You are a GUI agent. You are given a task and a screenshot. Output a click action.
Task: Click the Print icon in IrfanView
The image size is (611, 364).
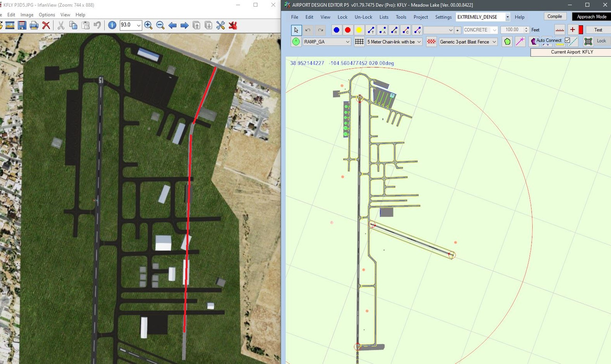(34, 25)
